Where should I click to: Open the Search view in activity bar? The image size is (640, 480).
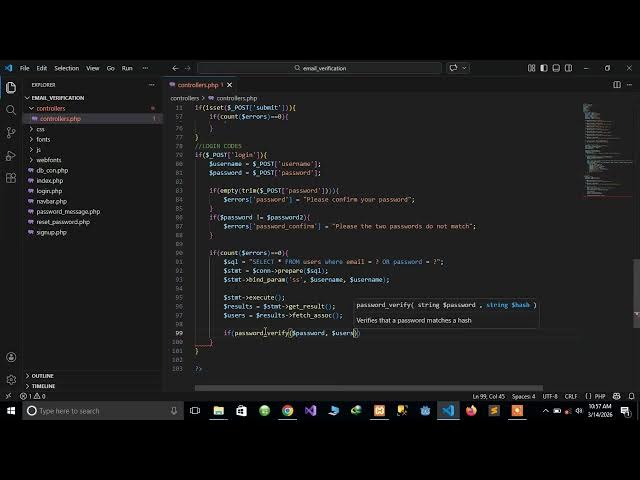coord(11,110)
